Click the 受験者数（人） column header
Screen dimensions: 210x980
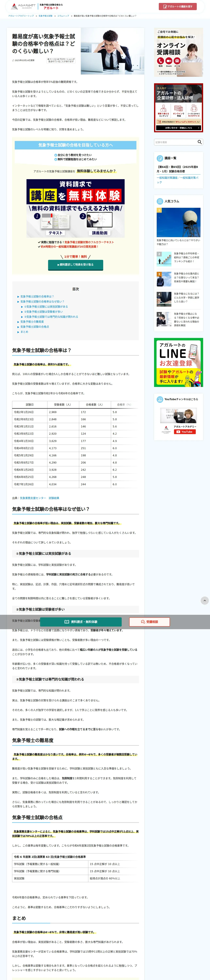click(x=63, y=405)
